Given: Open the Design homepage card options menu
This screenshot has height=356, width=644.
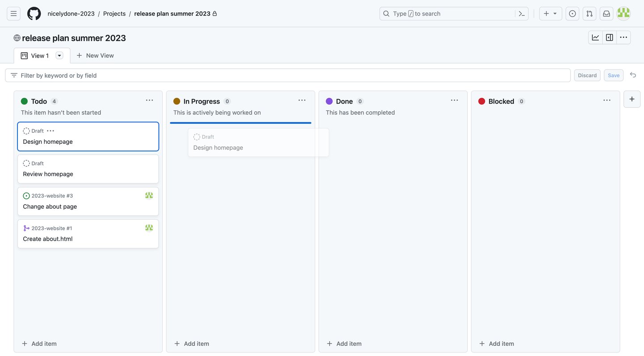Looking at the screenshot, I should click(x=50, y=130).
